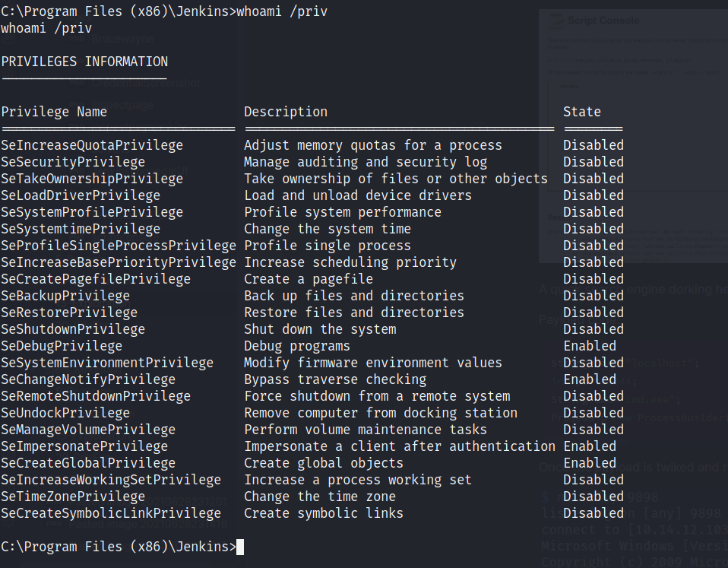Click the Description column header
Viewport: 728px width, 568px height.
click(286, 112)
